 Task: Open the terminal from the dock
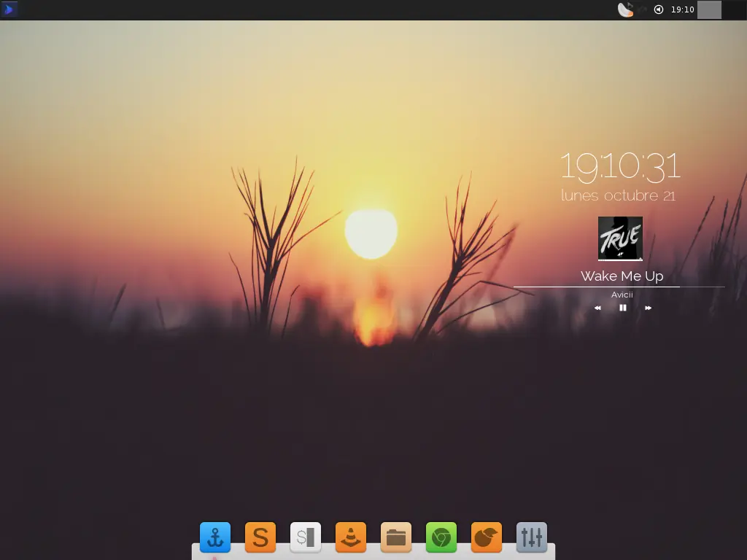[x=306, y=537]
